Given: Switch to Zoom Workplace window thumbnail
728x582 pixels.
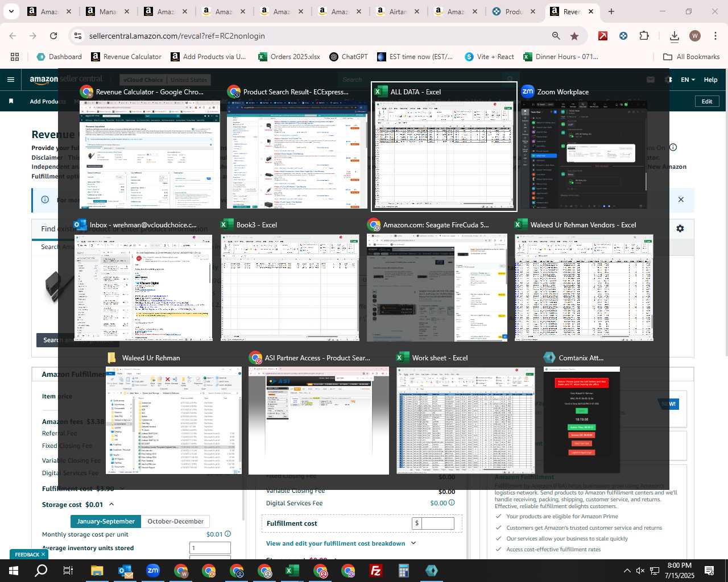Looking at the screenshot, I should point(584,155).
